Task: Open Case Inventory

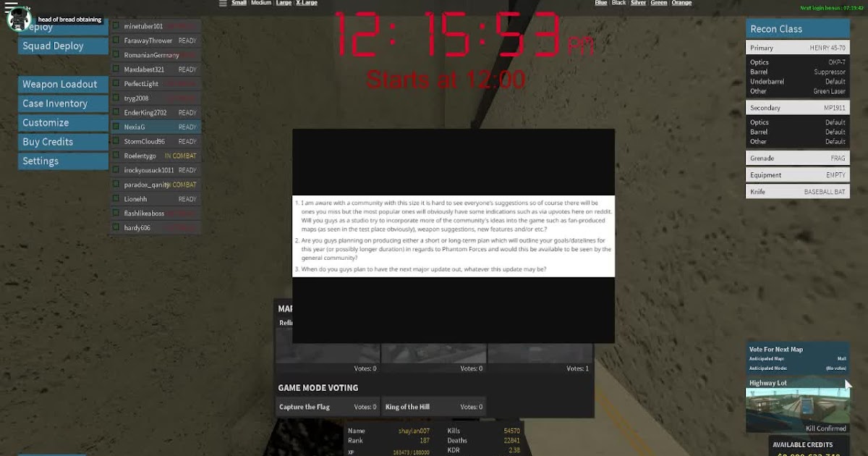Action: click(63, 104)
